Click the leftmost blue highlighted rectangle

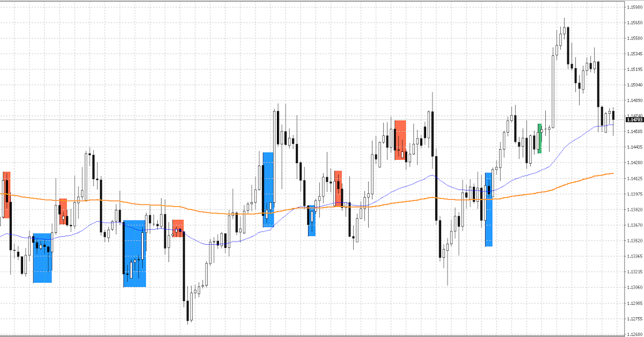pos(42,258)
